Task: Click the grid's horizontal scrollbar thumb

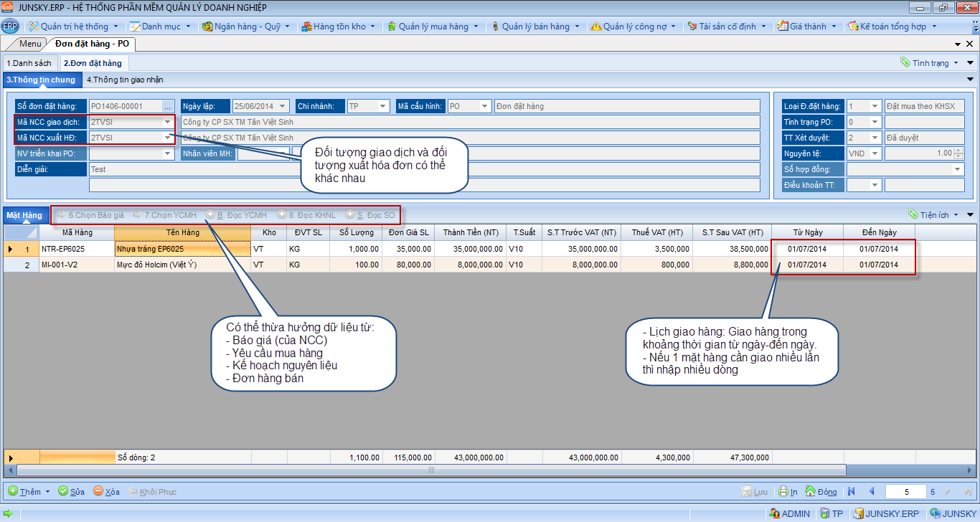Action: [432, 470]
